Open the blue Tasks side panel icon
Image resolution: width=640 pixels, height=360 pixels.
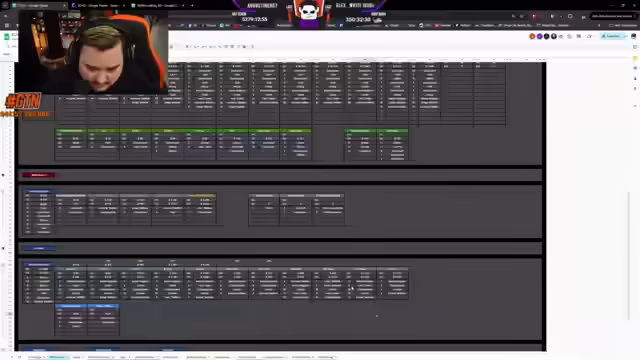pyautogui.click(x=636, y=68)
